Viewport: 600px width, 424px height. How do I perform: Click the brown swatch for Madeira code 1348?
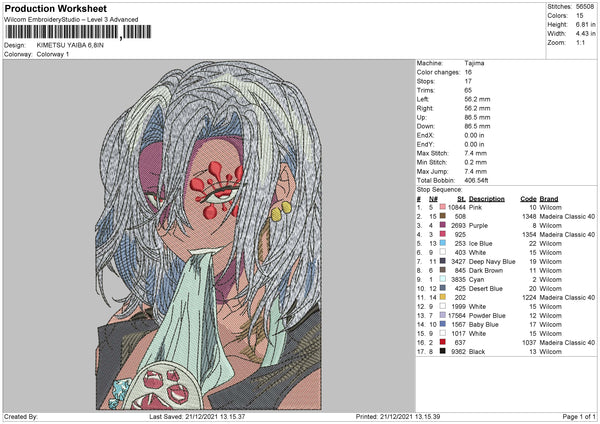click(x=443, y=216)
